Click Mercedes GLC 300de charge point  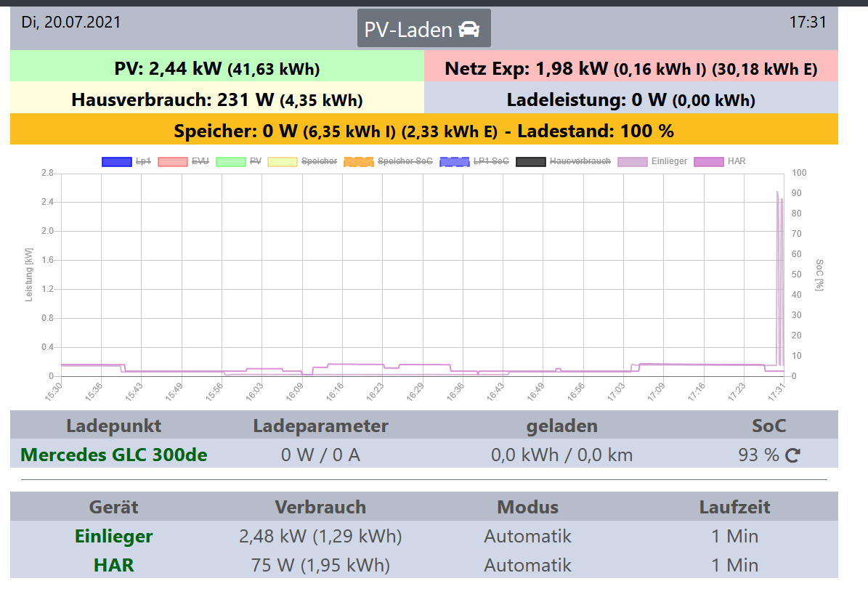[114, 455]
